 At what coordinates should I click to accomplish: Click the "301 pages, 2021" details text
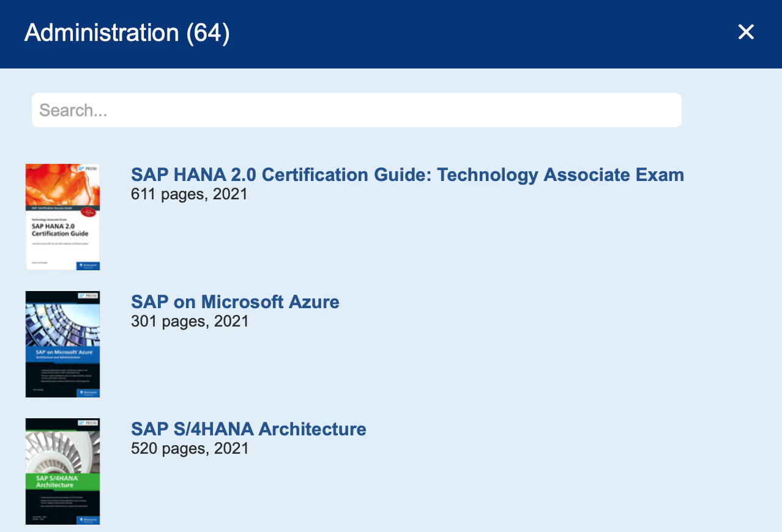point(190,321)
